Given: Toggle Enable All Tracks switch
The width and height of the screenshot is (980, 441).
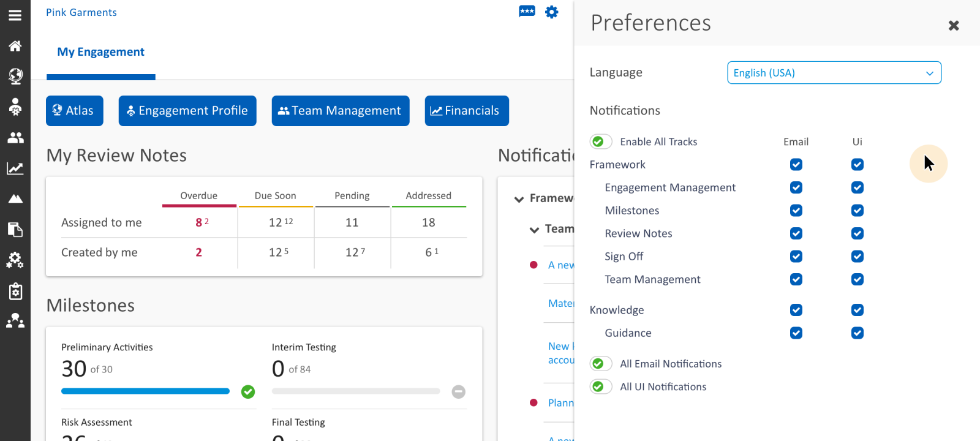Looking at the screenshot, I should 601,141.
